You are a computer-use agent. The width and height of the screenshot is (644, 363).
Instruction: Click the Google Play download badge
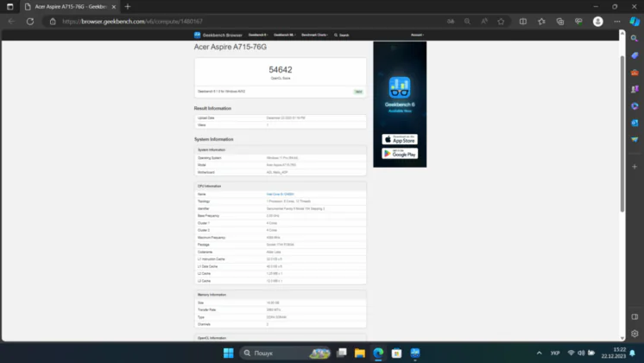400,153
